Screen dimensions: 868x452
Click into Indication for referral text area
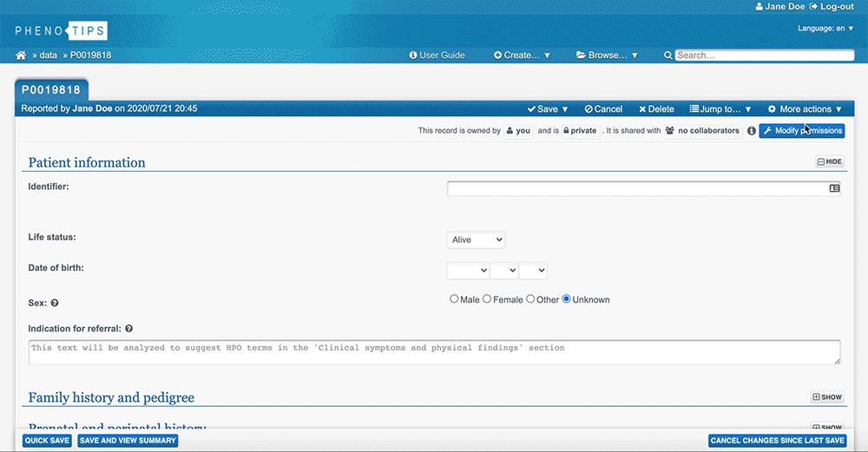point(434,352)
